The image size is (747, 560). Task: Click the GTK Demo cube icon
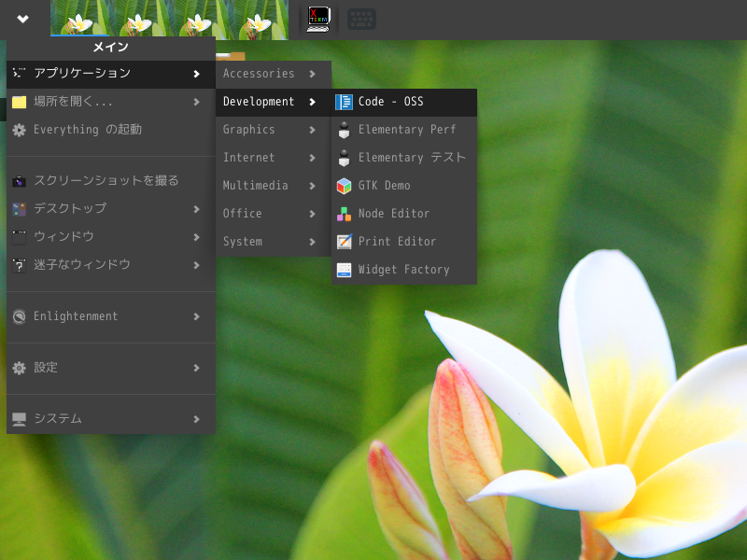click(344, 186)
